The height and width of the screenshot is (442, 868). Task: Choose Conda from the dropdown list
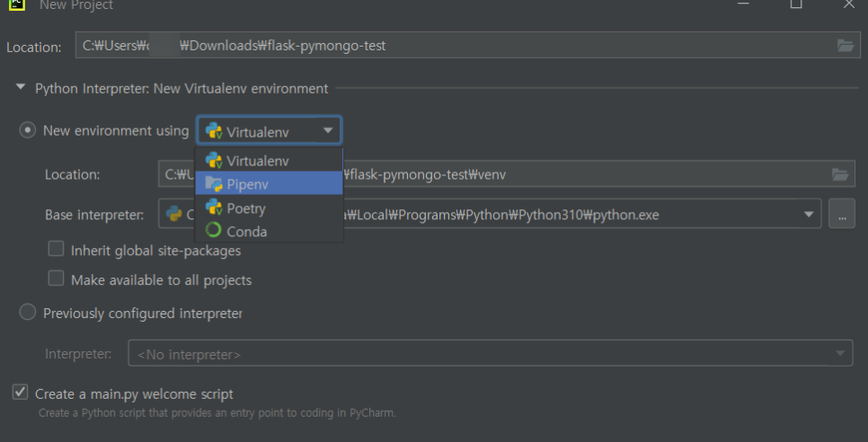[269, 231]
